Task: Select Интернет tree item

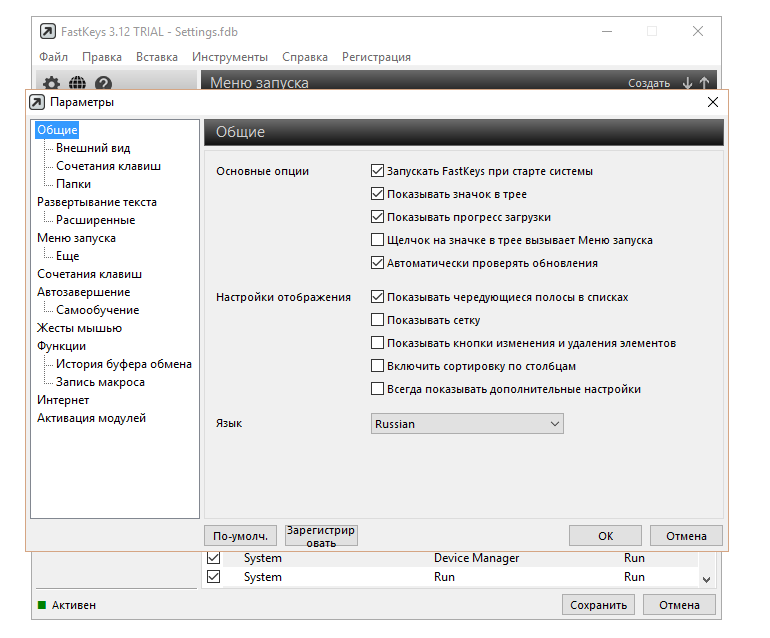Action: (x=63, y=400)
